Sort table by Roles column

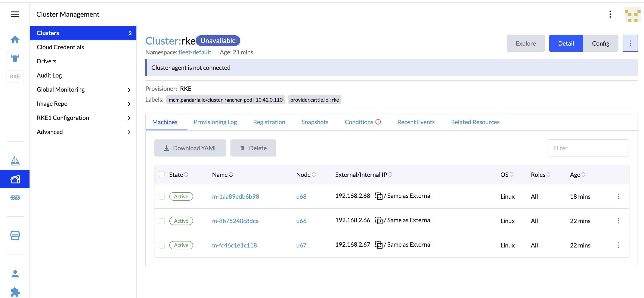pyautogui.click(x=541, y=175)
